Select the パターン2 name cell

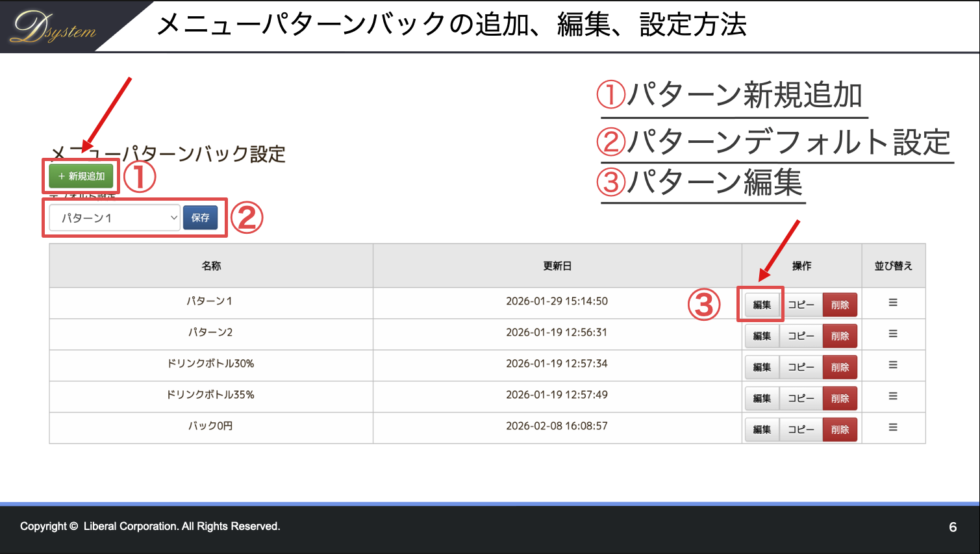point(211,334)
